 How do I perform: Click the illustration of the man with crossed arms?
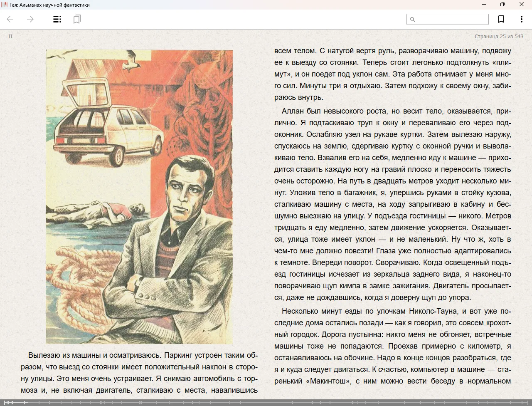pos(139,196)
